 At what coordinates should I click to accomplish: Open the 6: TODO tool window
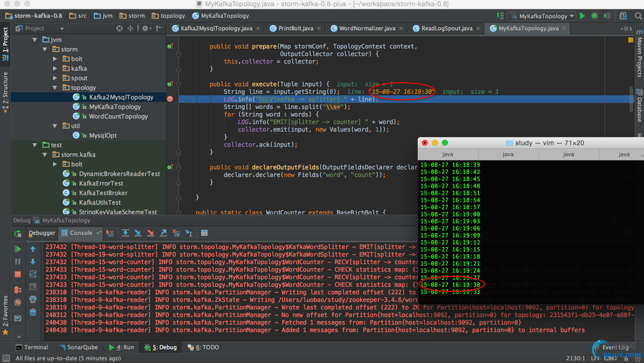click(x=203, y=347)
